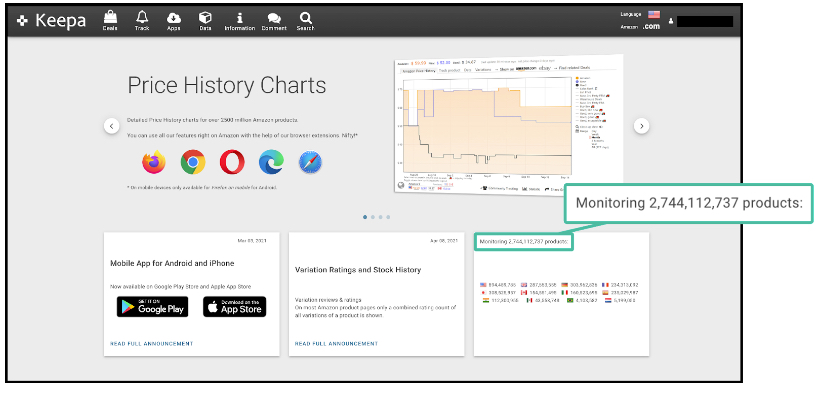Go to previous carousel slide arrow

click(x=112, y=126)
